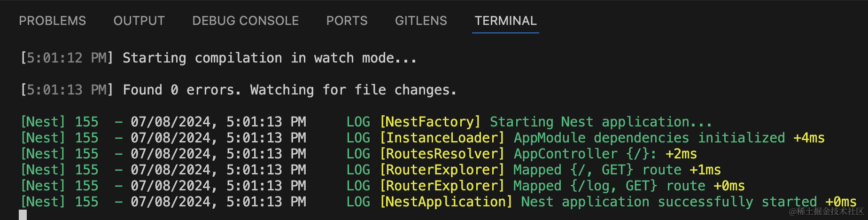Select the DEBUG CONSOLE tab
Viewport: 868px width, 220px height.
(245, 21)
